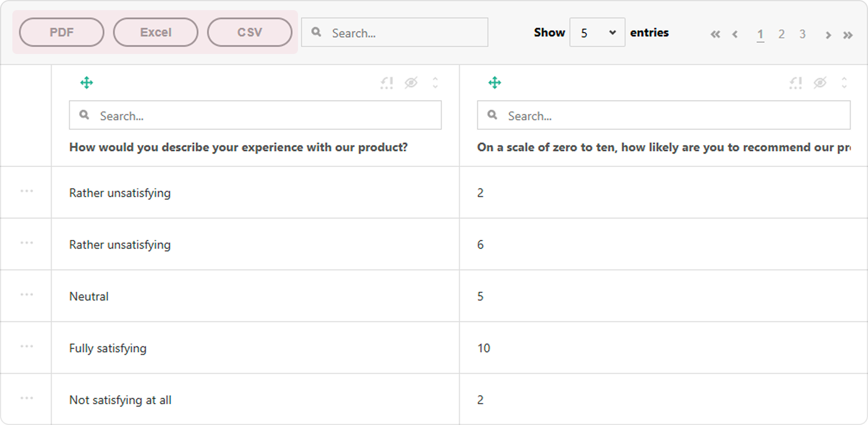Screen dimensions: 868x425
Task: Open the row actions menu for 'Neutral'
Action: click(25, 295)
